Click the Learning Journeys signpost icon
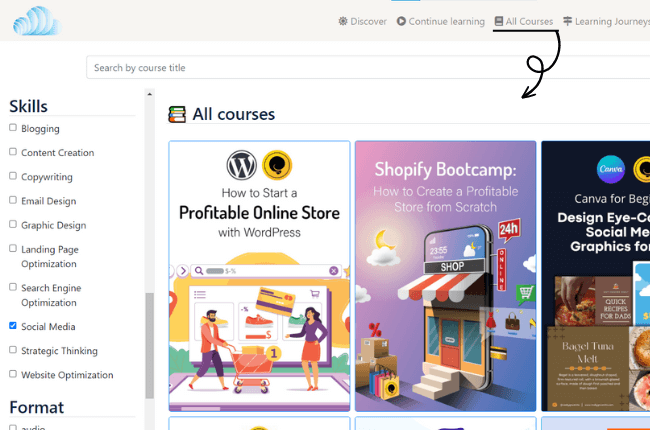 (567, 21)
